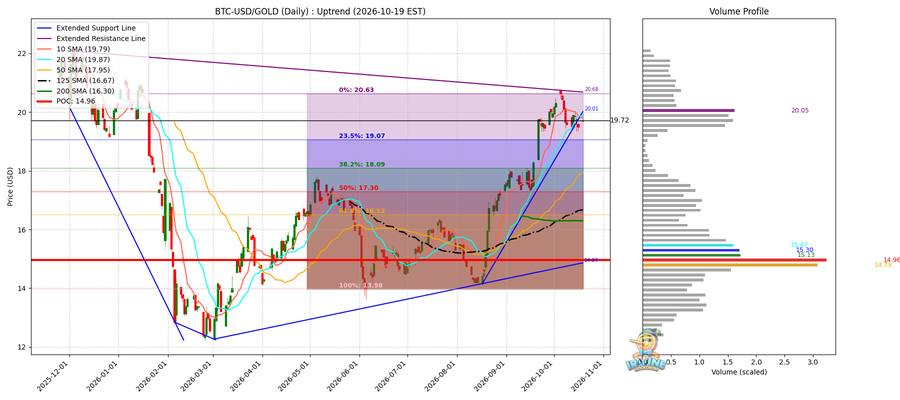Click the 'Volume (scaled)' axis label

click(x=739, y=372)
